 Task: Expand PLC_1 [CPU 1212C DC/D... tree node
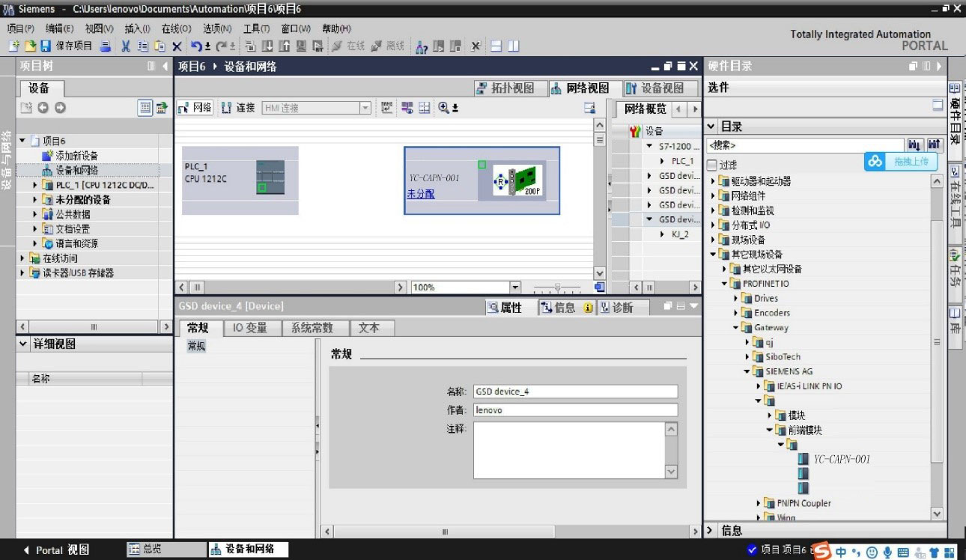(x=34, y=185)
